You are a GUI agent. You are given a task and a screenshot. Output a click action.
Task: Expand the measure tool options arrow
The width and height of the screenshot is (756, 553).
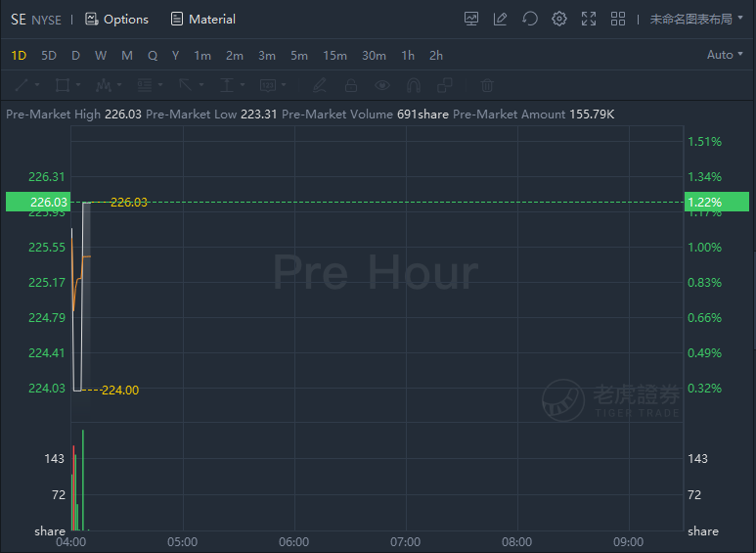[x=243, y=85]
